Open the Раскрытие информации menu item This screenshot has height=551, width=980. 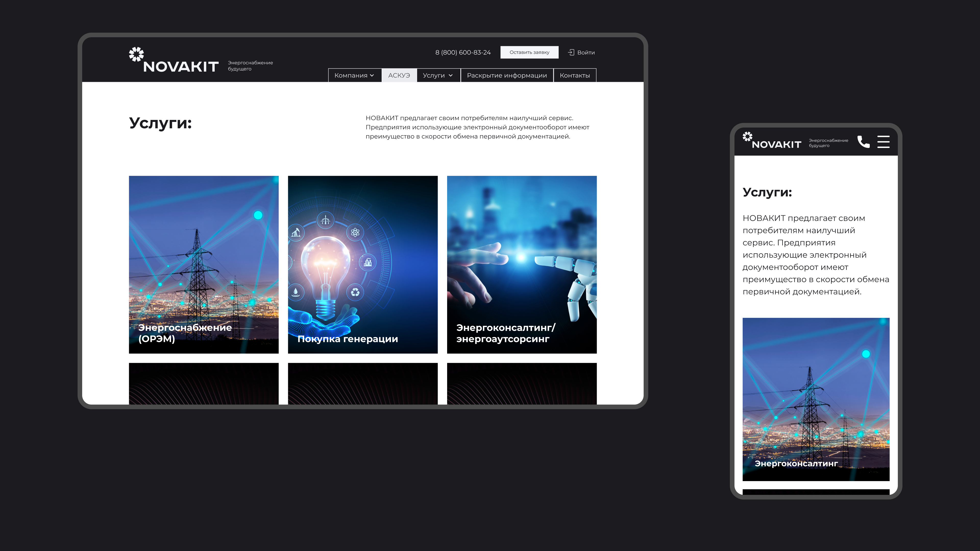pos(507,75)
